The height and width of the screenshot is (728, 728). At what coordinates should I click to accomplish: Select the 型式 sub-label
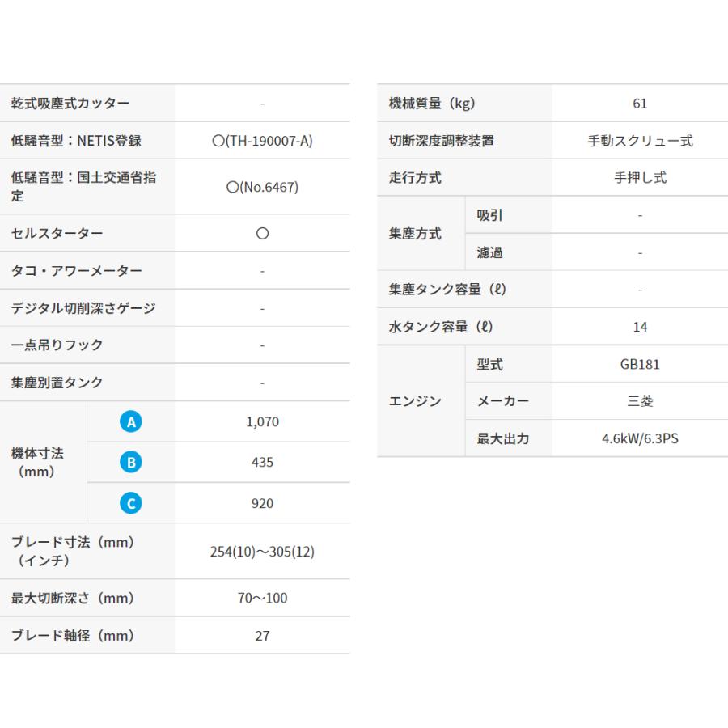489,365
